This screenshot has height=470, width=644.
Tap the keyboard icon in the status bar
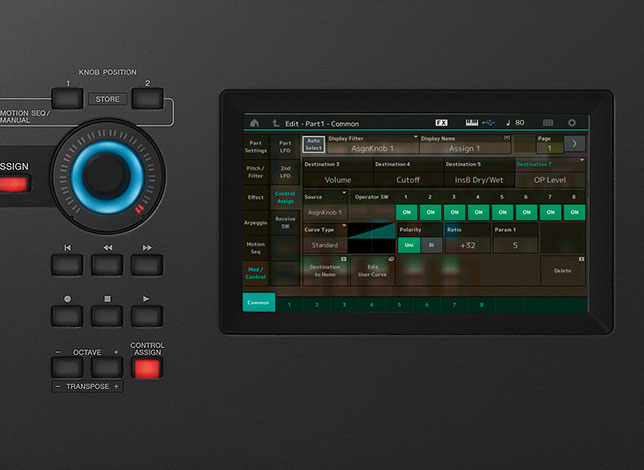pyautogui.click(x=471, y=122)
